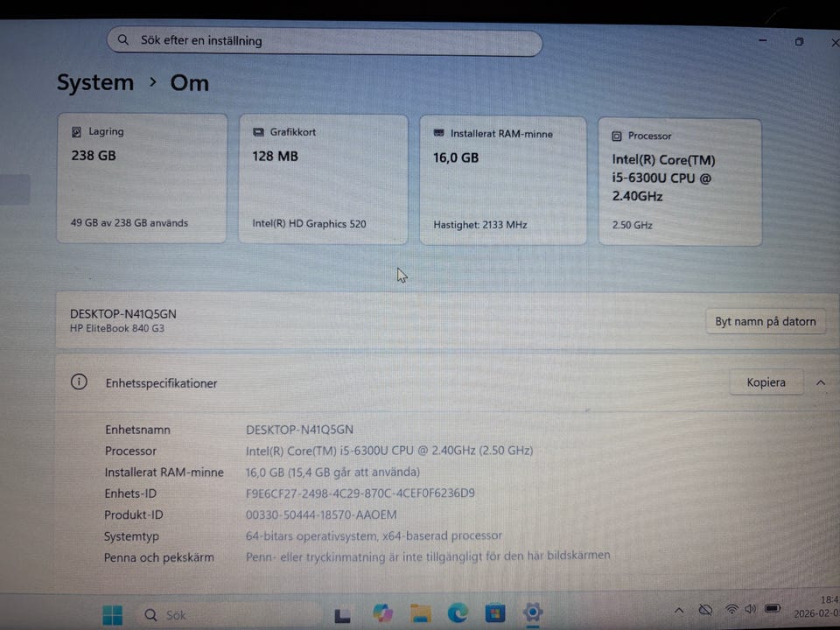Minimize the Settings window
The image size is (840, 630).
763,40
